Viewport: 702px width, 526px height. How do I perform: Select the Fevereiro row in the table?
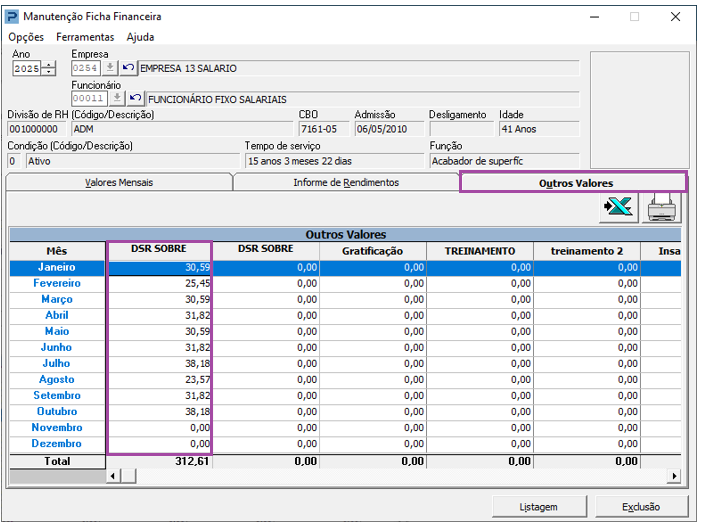[x=58, y=284]
